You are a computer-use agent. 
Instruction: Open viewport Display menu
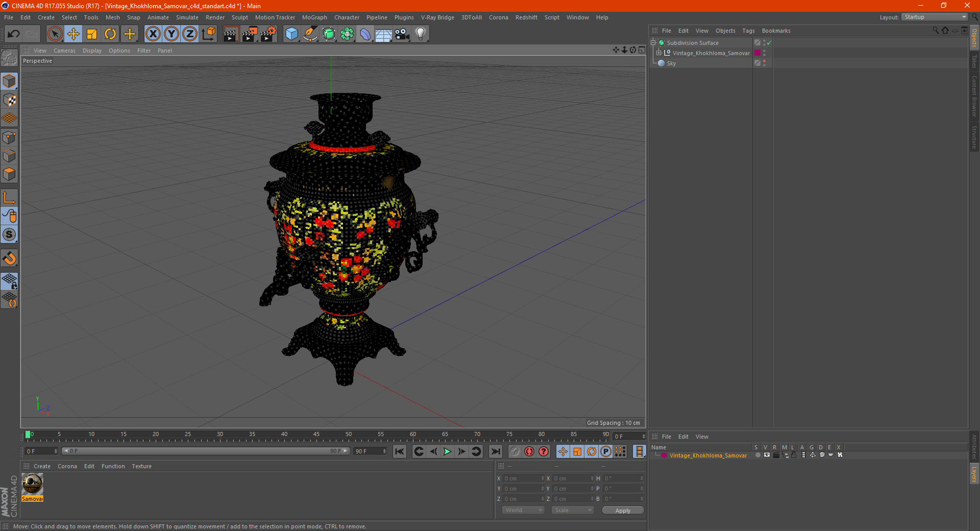(x=92, y=51)
